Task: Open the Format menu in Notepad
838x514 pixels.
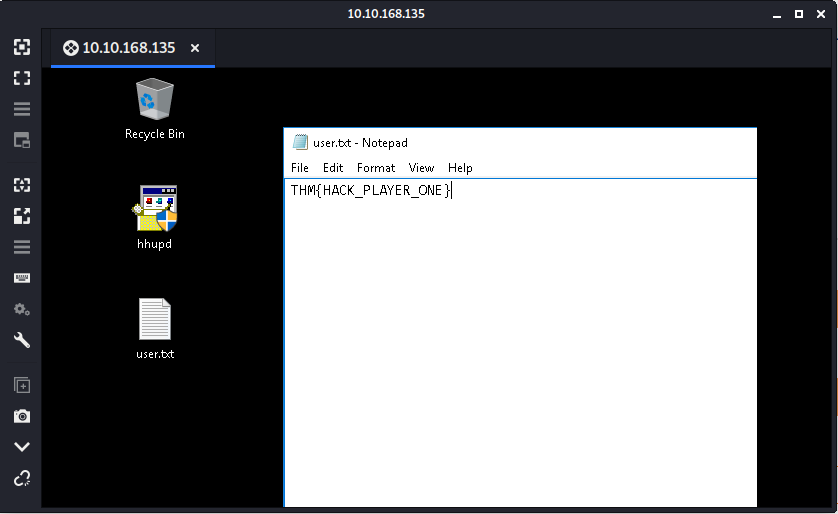Action: pyautogui.click(x=376, y=168)
